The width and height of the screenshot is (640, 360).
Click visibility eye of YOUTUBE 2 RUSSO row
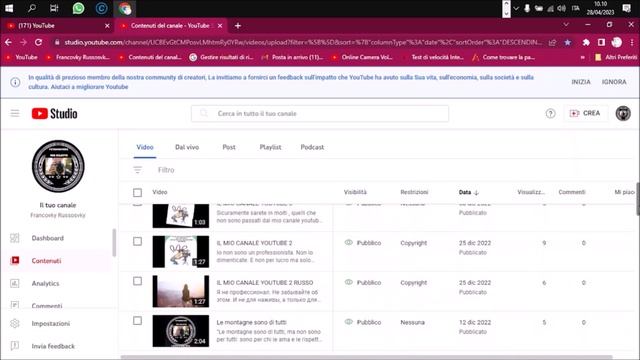348,282
